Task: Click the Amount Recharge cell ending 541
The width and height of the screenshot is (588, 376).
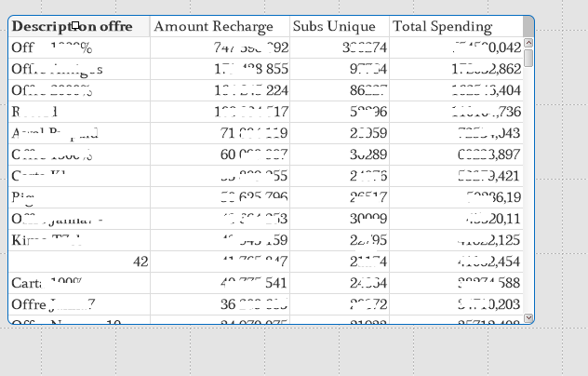Action: (x=220, y=283)
